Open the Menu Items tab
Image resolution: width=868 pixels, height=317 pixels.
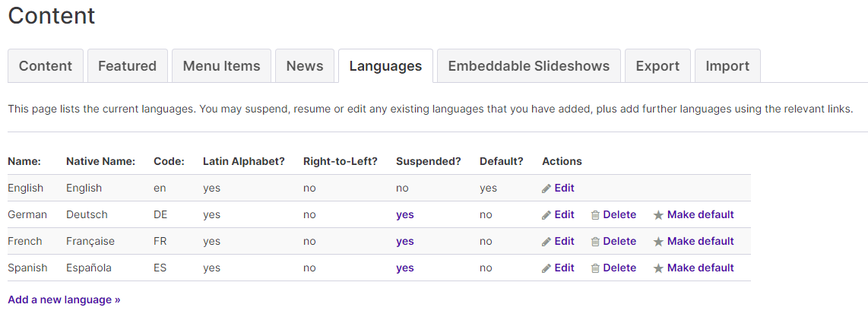pyautogui.click(x=221, y=66)
